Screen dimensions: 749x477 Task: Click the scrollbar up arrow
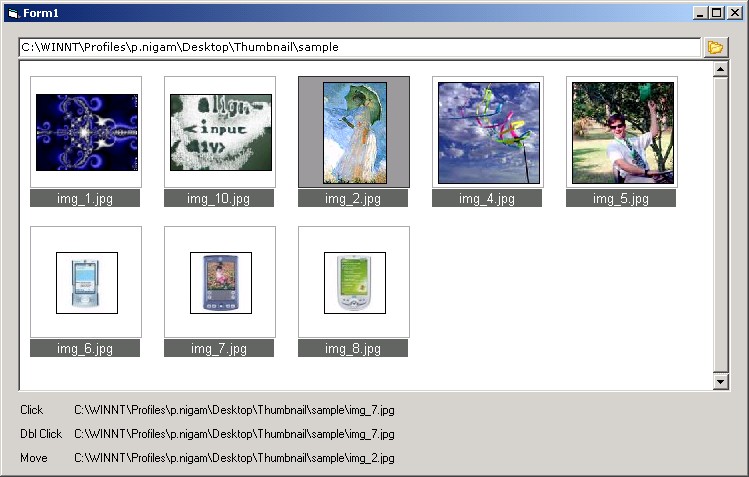pos(719,70)
